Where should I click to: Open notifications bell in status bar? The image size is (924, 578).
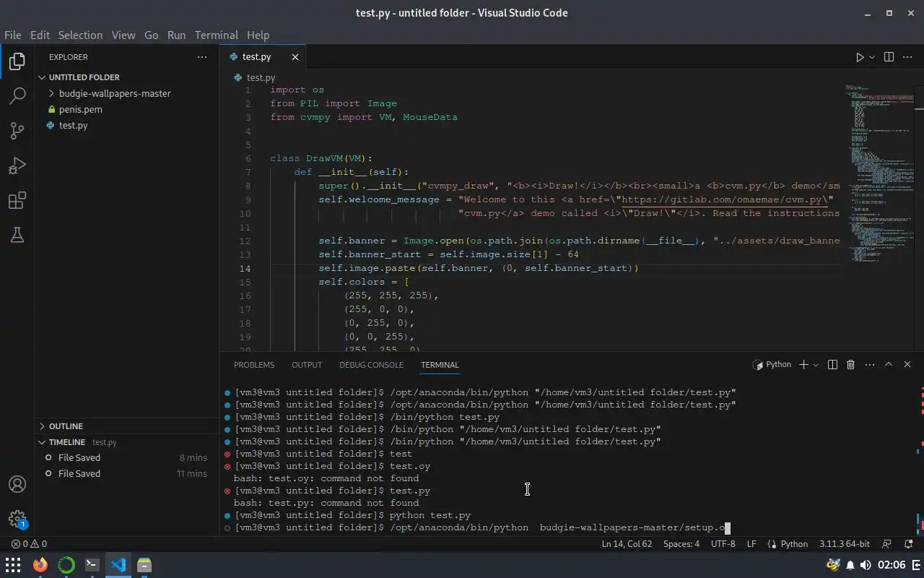909,544
